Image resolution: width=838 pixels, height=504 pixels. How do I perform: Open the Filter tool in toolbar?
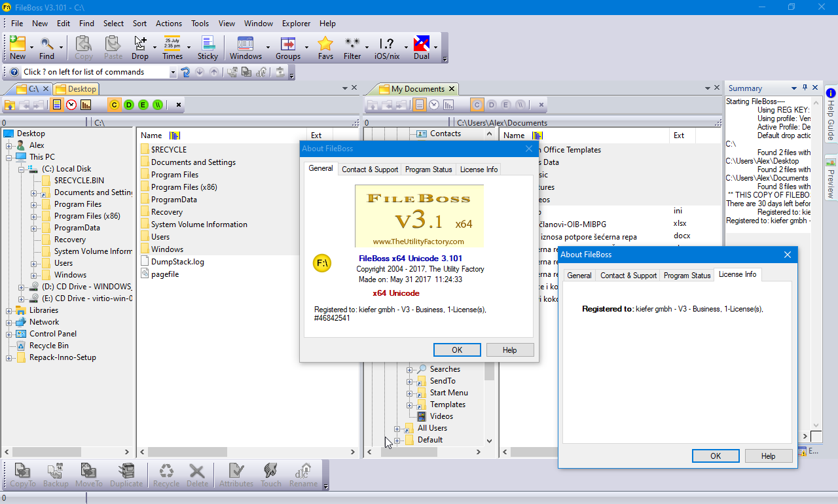point(352,45)
